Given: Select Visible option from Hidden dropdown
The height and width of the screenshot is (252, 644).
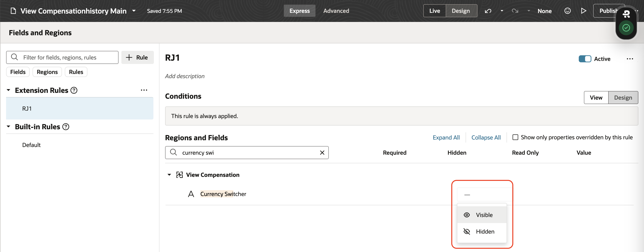Looking at the screenshot, I should click(483, 215).
